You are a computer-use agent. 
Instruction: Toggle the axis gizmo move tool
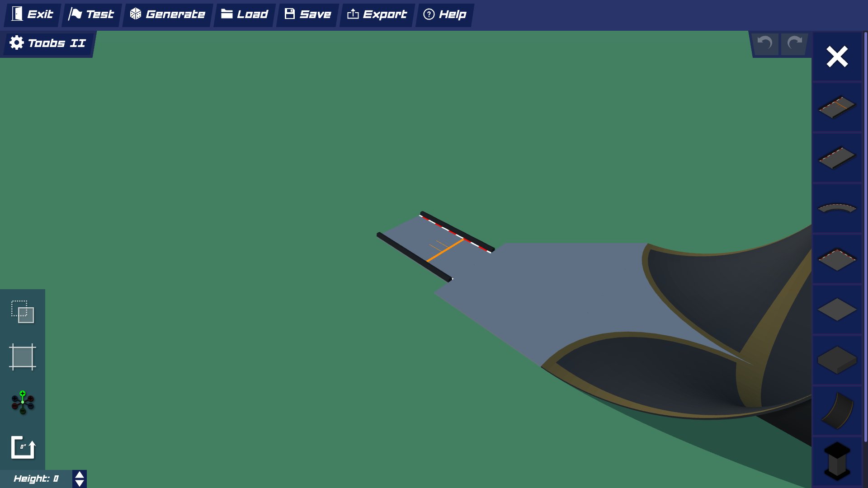(x=23, y=402)
